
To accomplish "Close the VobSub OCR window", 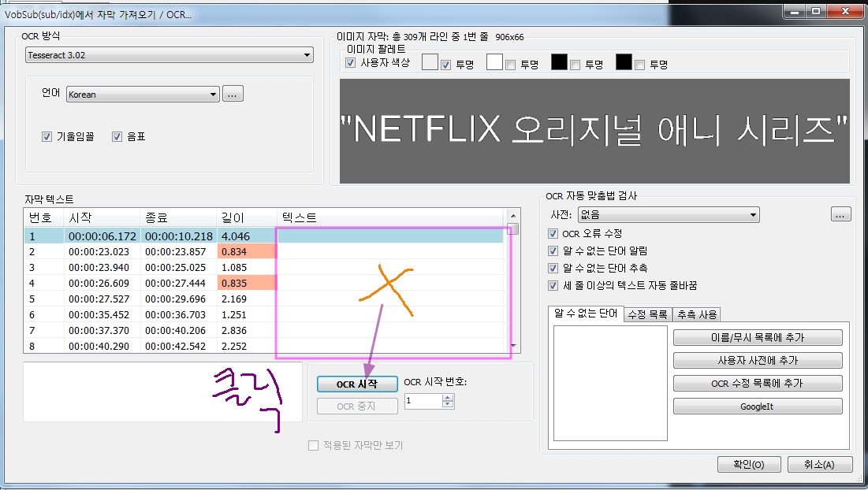I will coord(846,10).
